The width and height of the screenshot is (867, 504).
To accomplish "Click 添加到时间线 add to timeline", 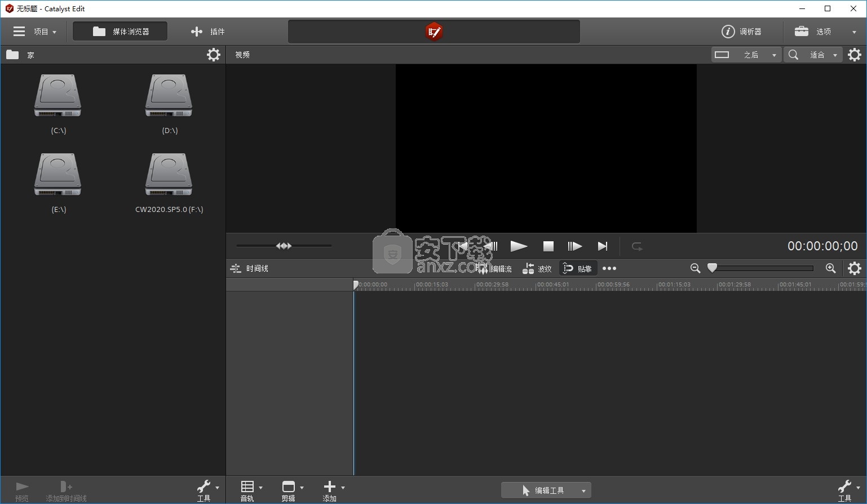I will click(x=66, y=491).
